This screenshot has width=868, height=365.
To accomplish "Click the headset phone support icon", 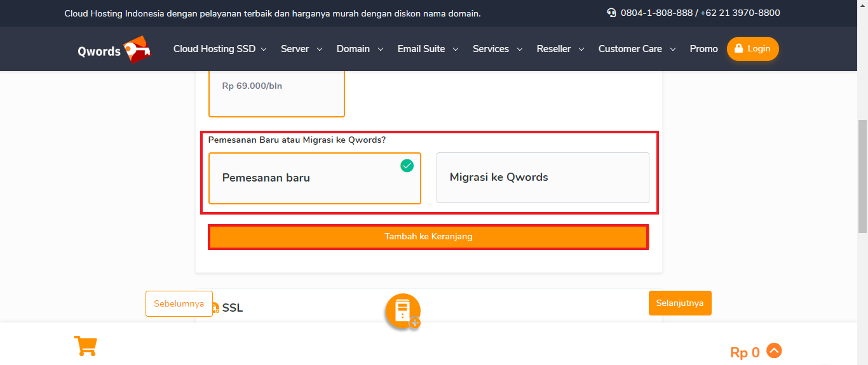I will pos(611,13).
